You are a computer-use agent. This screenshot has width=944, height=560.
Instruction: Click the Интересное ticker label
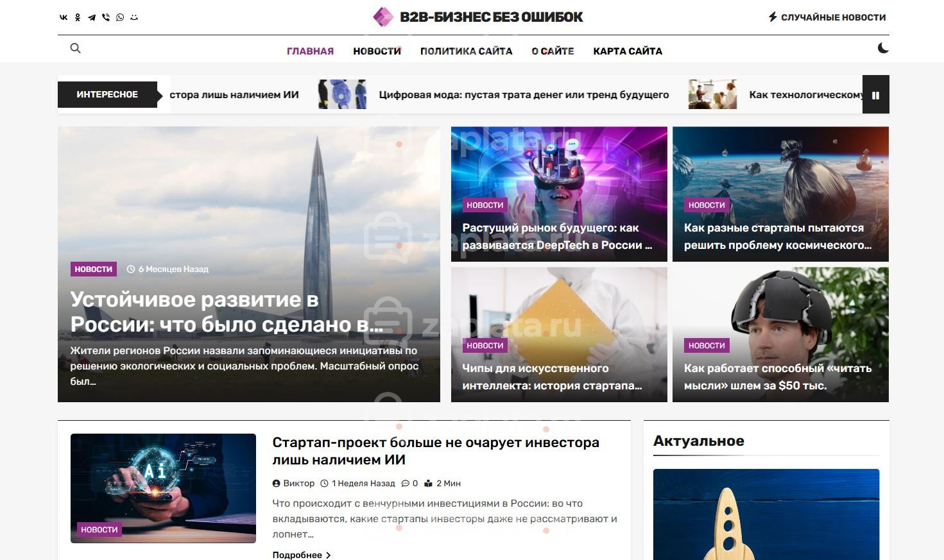(x=107, y=94)
